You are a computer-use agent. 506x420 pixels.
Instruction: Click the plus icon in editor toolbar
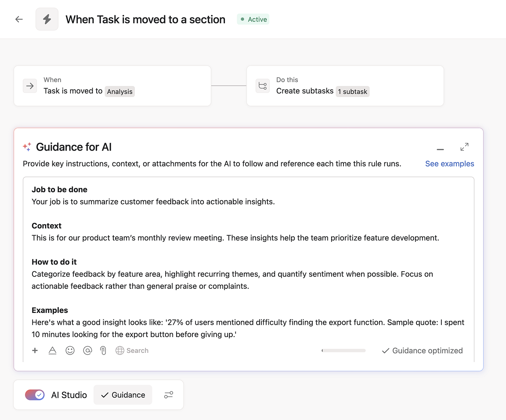[35, 351]
